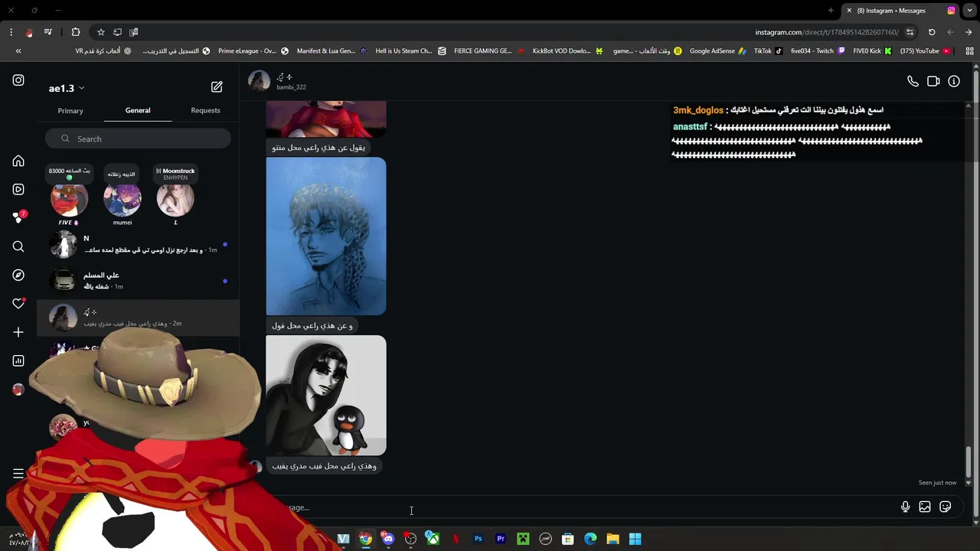Record a voice clip with microphone icon

[x=905, y=507]
